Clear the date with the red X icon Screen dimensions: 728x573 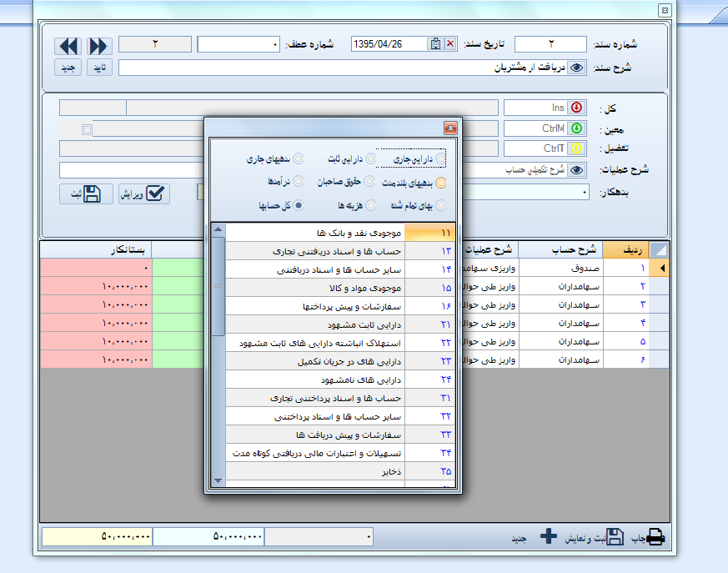click(450, 44)
